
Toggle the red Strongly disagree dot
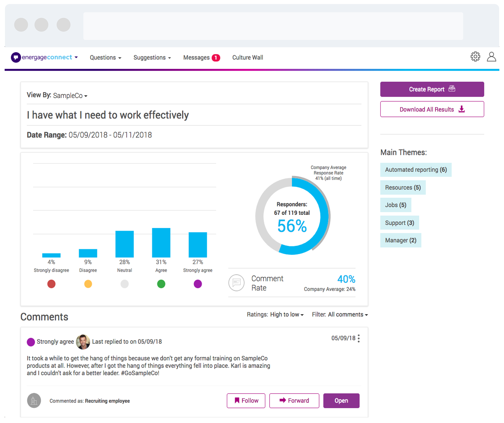(x=51, y=284)
